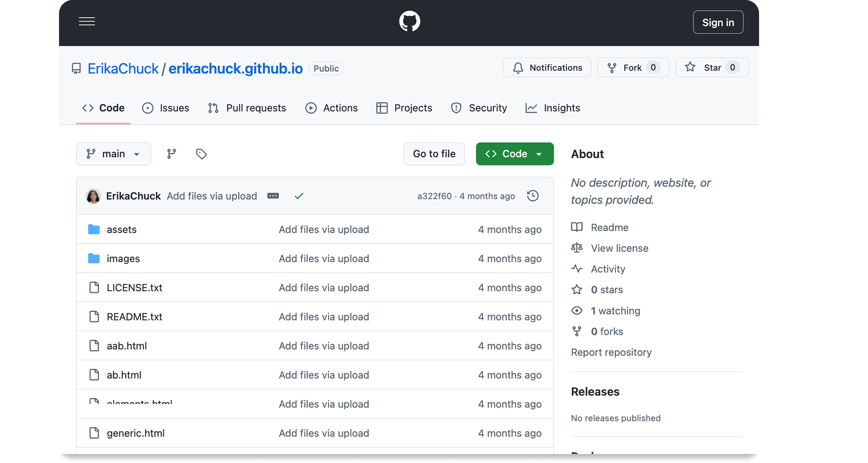
Task: Open the branches list icon
Action: pyautogui.click(x=171, y=154)
